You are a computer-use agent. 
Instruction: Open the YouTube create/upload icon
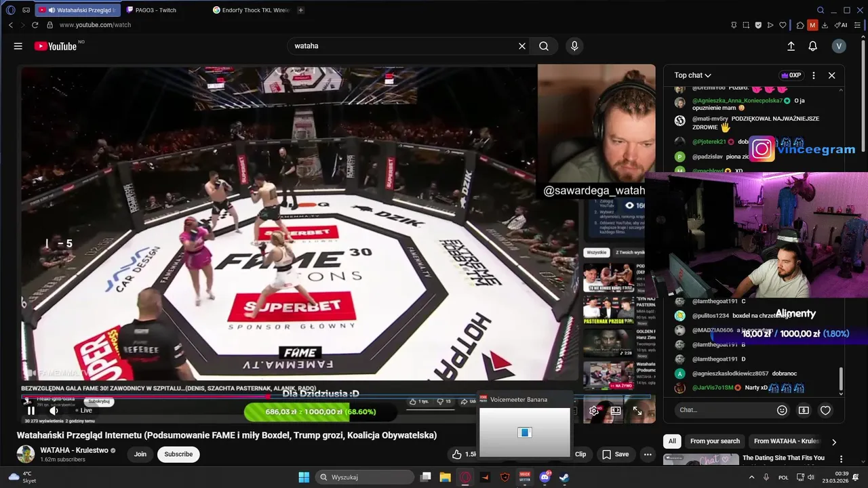[x=791, y=46]
